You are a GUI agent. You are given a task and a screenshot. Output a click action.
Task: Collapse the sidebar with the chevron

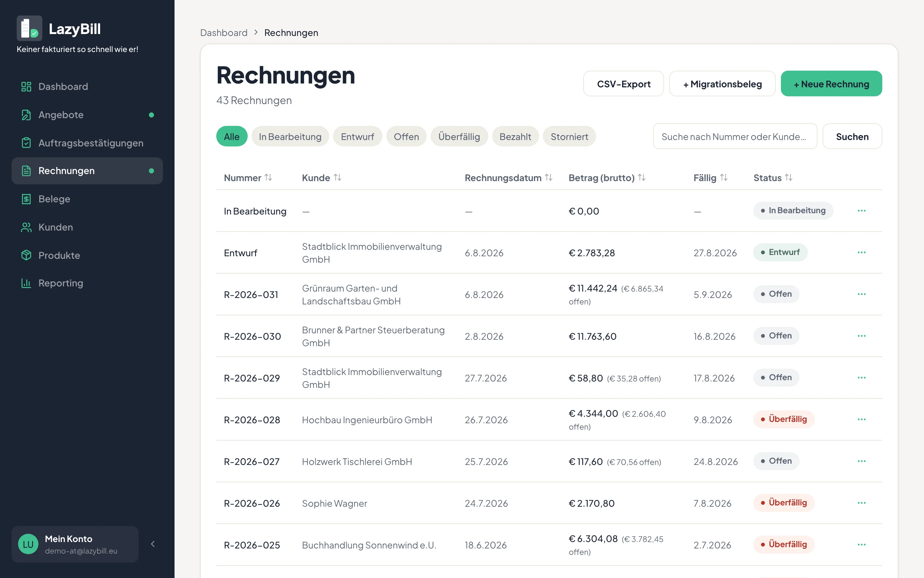point(153,544)
